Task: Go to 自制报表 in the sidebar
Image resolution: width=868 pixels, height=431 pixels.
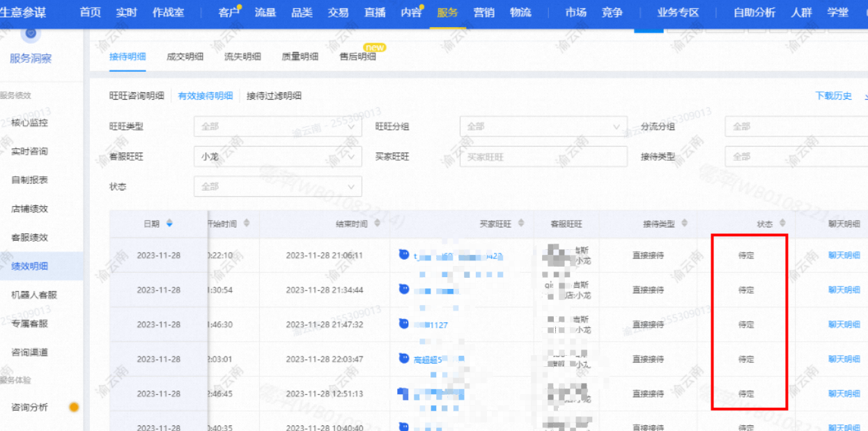Action: [x=30, y=180]
